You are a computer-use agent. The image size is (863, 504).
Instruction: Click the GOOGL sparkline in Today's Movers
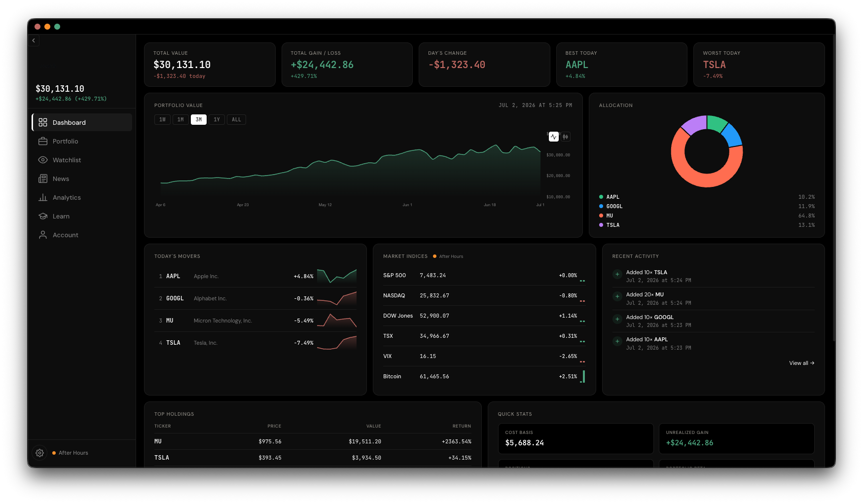[x=337, y=298]
